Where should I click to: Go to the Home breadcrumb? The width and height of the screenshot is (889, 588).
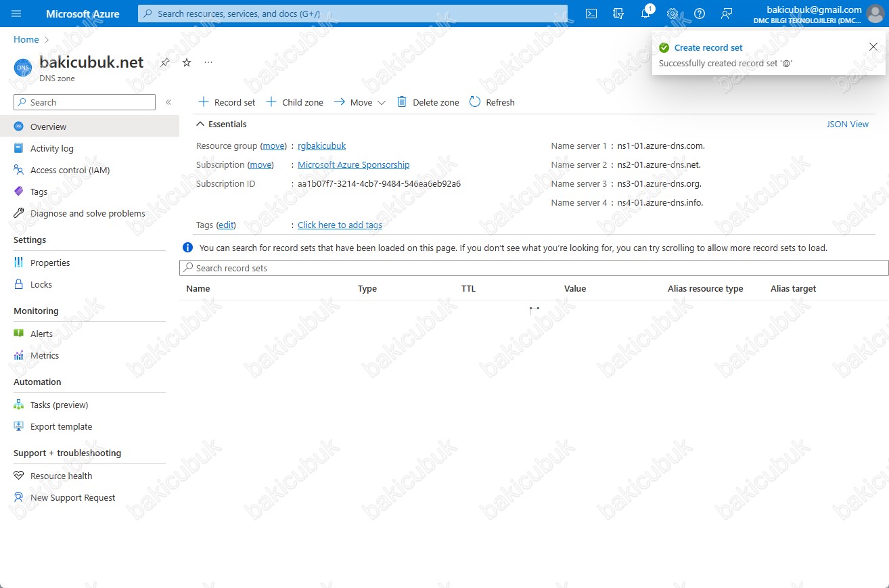pyautogui.click(x=26, y=39)
